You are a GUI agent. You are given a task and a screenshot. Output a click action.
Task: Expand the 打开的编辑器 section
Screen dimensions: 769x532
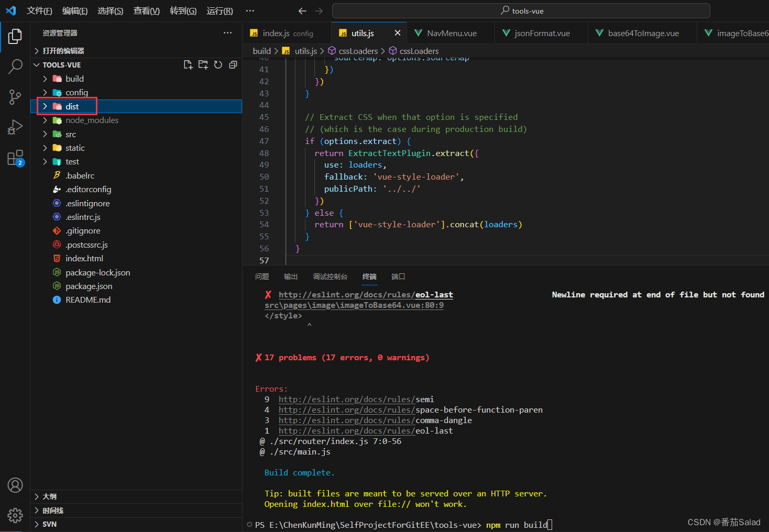click(x=136, y=51)
